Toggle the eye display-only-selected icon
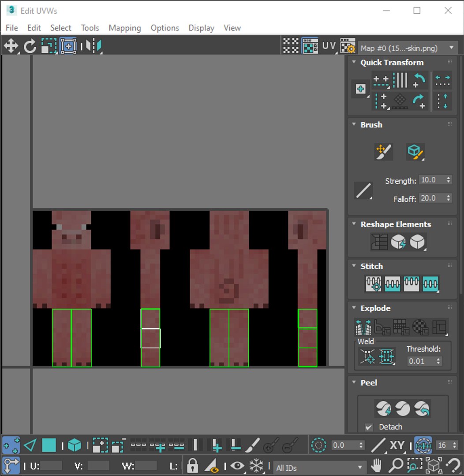This screenshot has height=476, width=464. point(237,465)
